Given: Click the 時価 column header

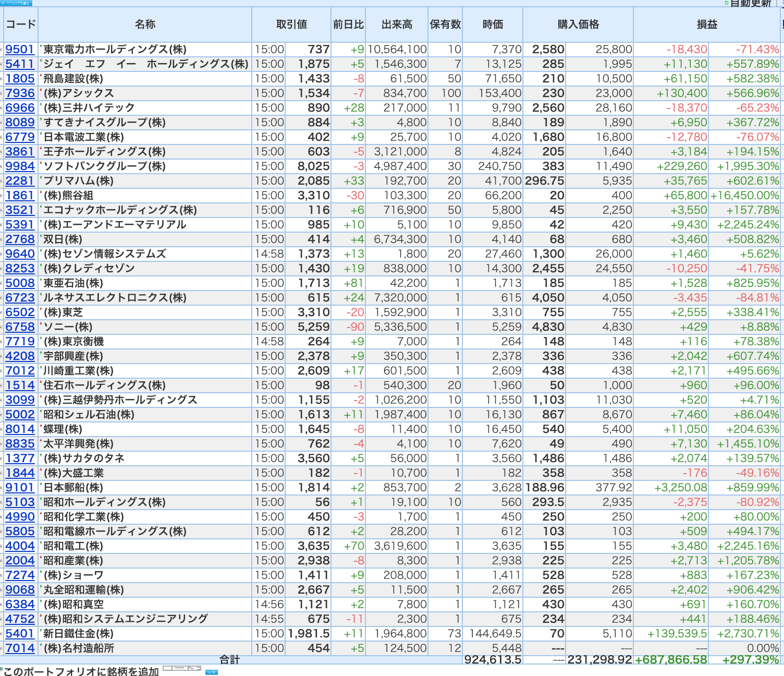Looking at the screenshot, I should coord(493,25).
